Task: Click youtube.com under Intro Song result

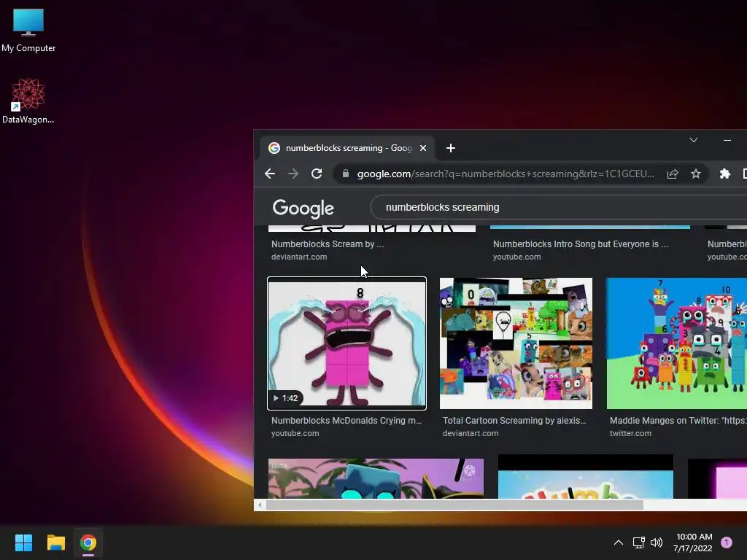Action: [x=517, y=257]
